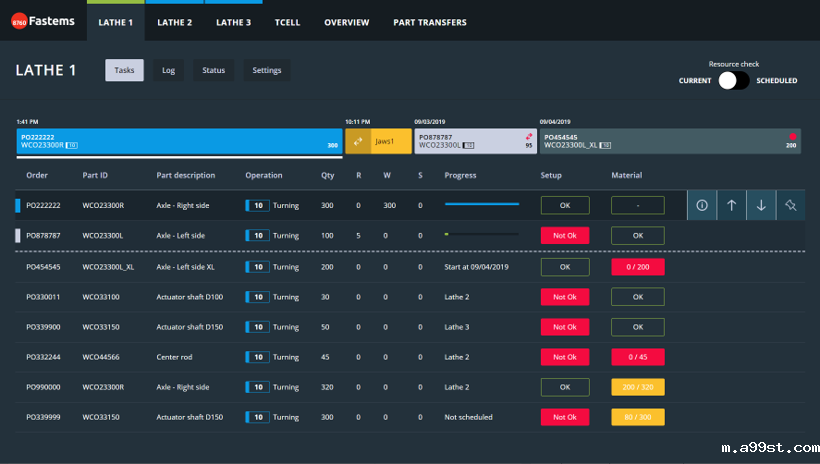Click the info icon for order PO222222
The width and height of the screenshot is (820, 464).
click(701, 205)
